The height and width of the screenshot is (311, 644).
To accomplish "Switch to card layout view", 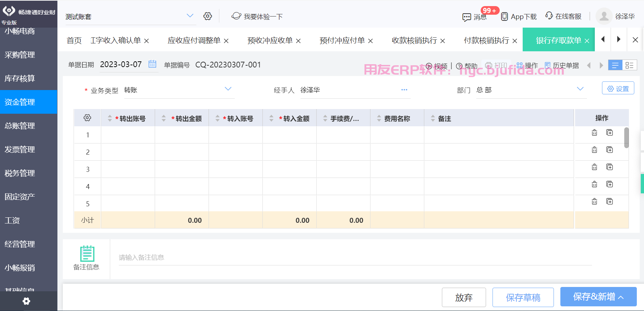I will coord(630,65).
